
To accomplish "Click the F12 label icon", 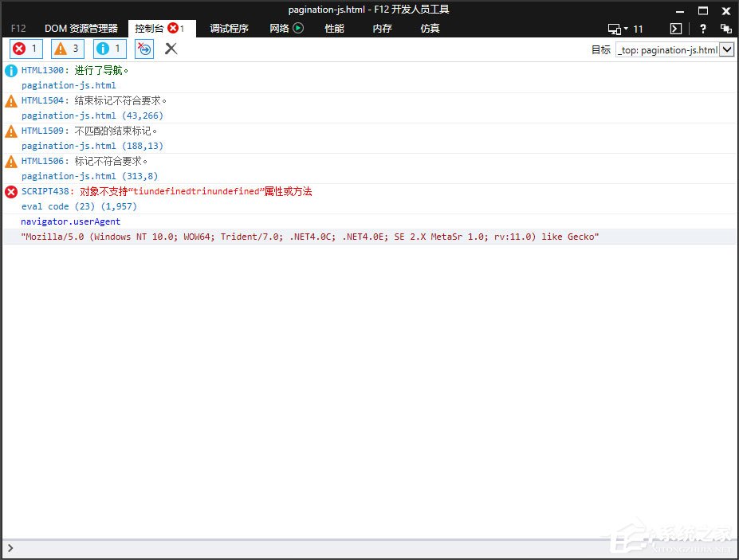I will coord(18,28).
